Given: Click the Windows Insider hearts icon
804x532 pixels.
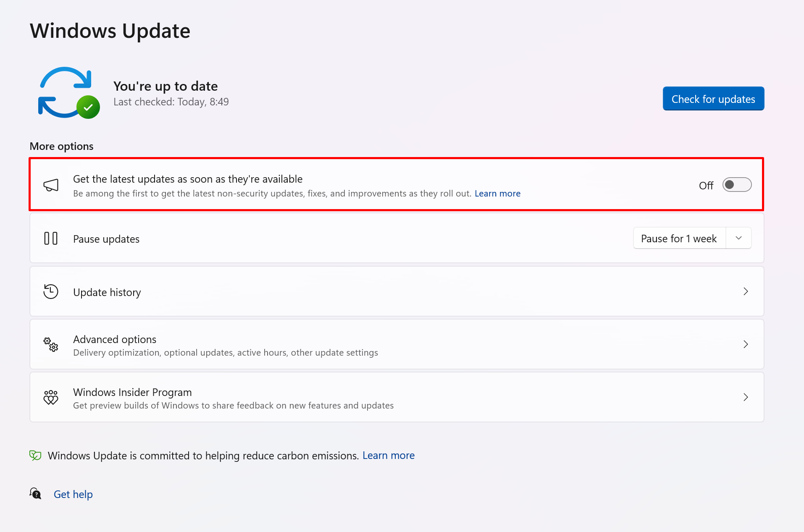Looking at the screenshot, I should pyautogui.click(x=51, y=397).
